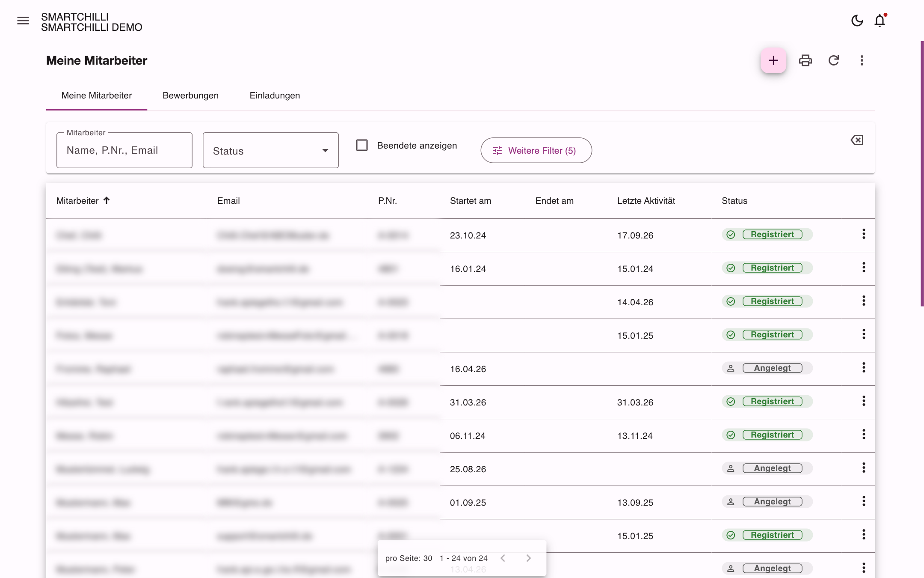Focus the Mitarbeiter name search field
924x578 pixels.
point(124,150)
